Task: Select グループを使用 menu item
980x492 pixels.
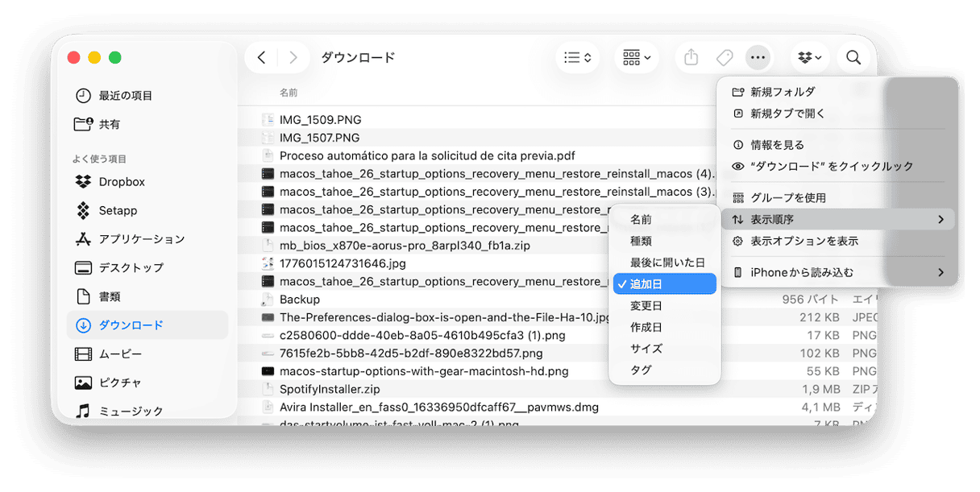Action: 837,198
